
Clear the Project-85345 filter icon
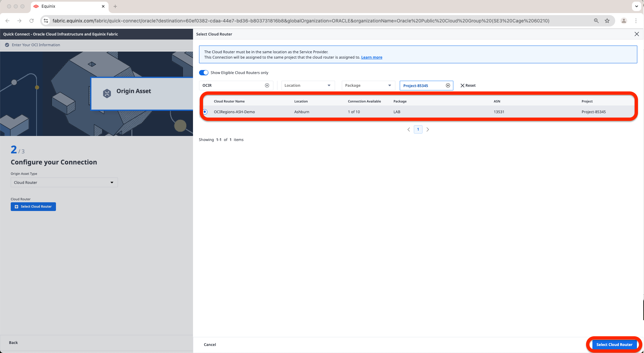(448, 85)
